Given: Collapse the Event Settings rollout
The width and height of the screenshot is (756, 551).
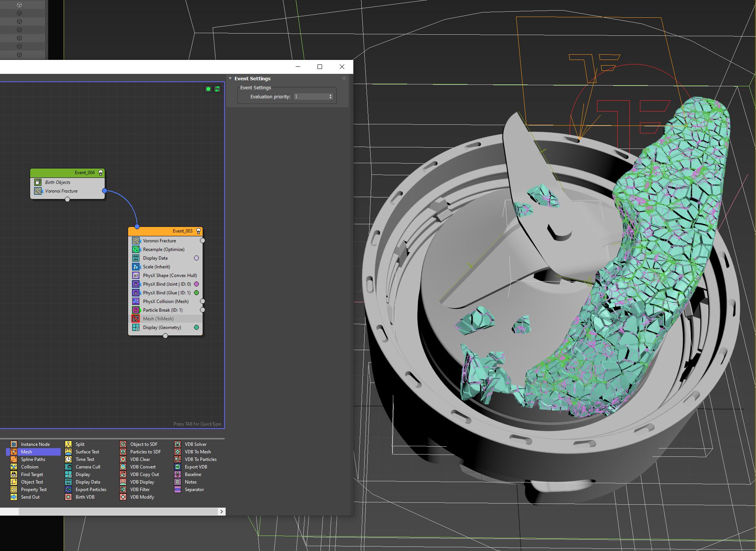Looking at the screenshot, I should (230, 78).
